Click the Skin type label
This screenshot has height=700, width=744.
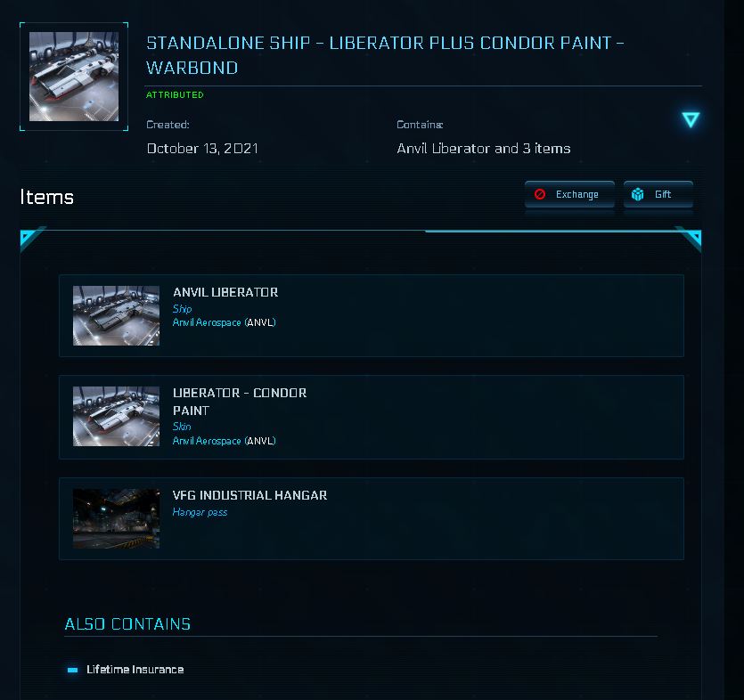point(182,427)
